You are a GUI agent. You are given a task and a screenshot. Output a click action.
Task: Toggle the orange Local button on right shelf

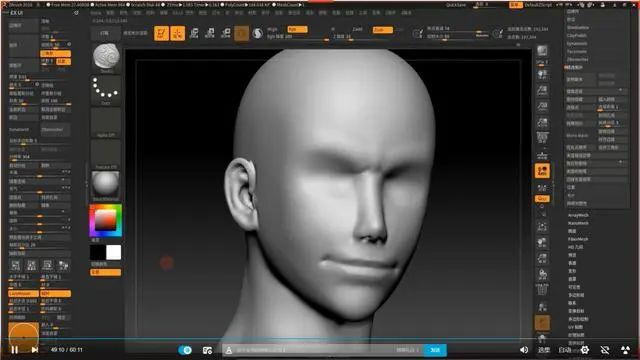coord(542,171)
